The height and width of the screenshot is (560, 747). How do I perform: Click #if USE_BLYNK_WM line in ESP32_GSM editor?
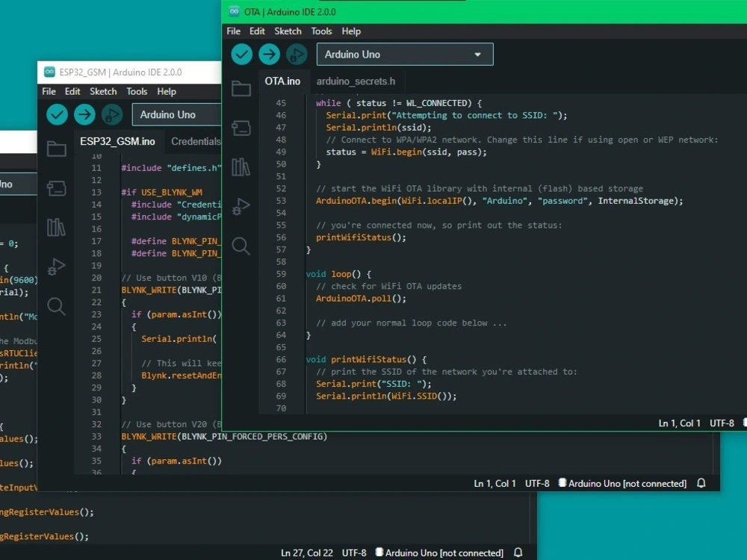click(161, 192)
